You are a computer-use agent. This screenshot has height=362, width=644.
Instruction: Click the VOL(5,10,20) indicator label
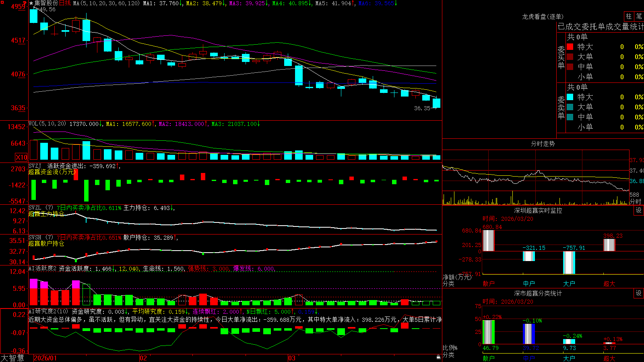click(47, 124)
